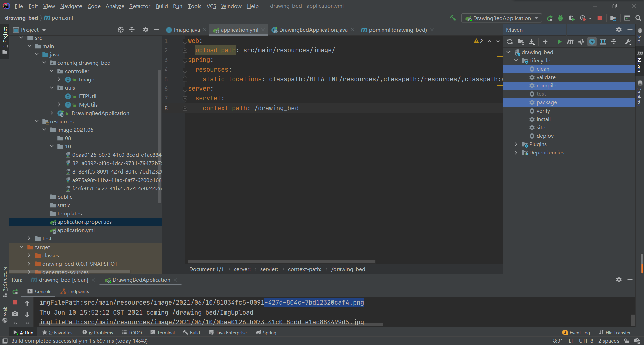Toggle Offline mode in Maven toolbar
This screenshot has height=345, width=644.
(x=592, y=42)
